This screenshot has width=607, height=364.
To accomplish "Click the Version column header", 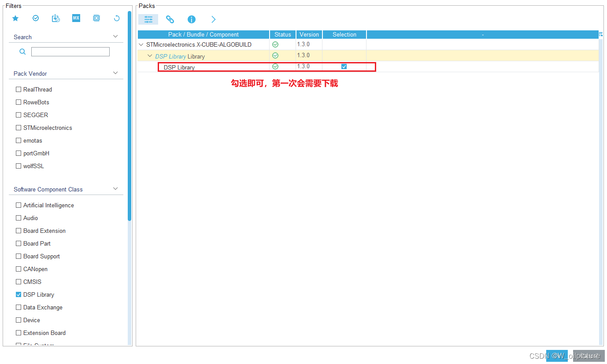I will 309,34.
